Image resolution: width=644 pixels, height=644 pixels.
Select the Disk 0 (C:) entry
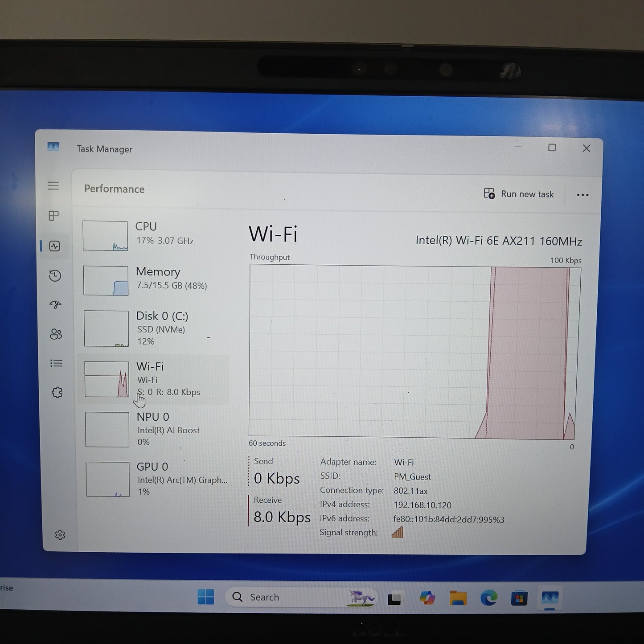tap(155, 328)
